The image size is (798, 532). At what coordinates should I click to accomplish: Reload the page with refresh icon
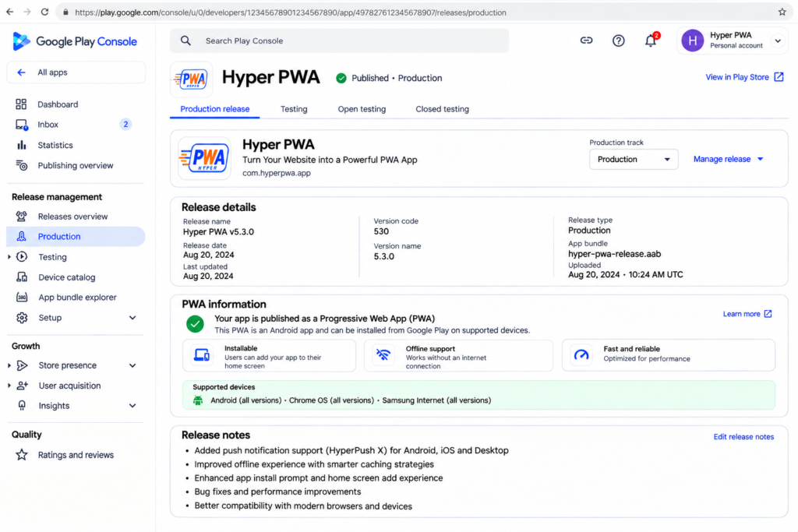44,12
